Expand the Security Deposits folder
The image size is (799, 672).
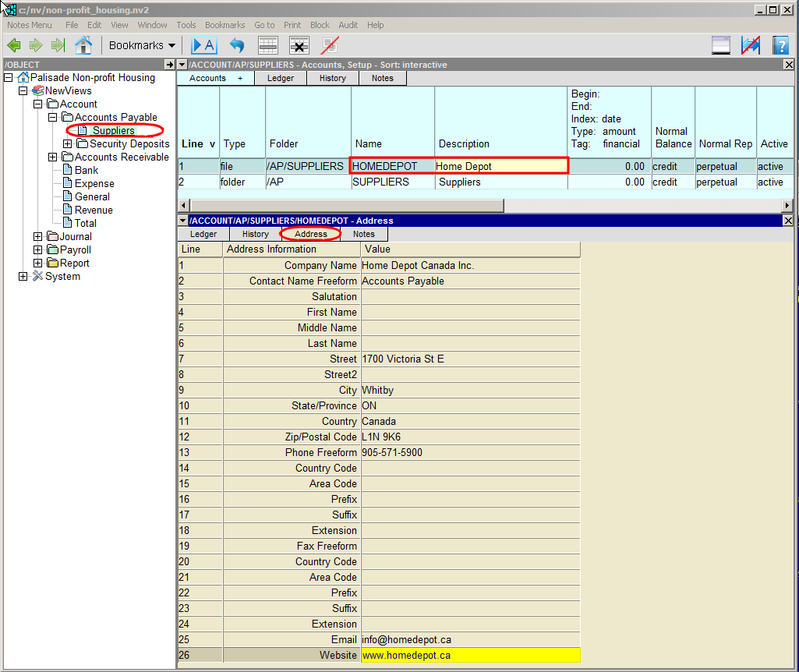click(x=68, y=144)
